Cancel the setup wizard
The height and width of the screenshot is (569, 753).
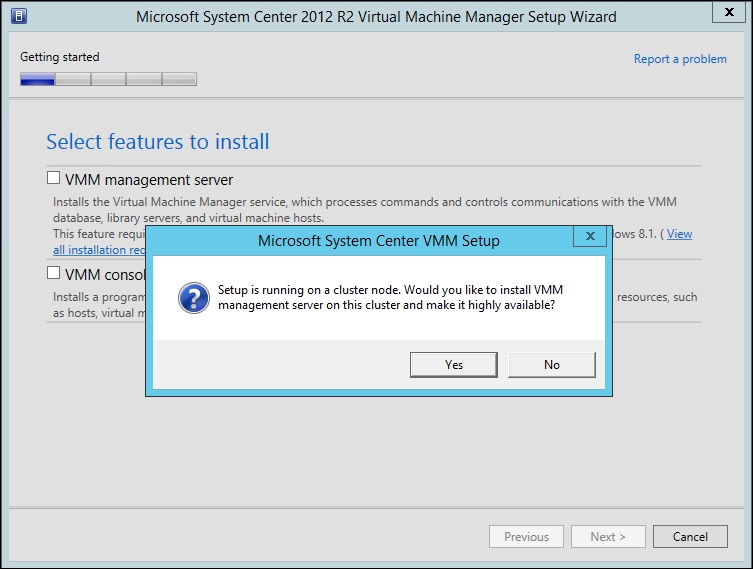click(690, 537)
